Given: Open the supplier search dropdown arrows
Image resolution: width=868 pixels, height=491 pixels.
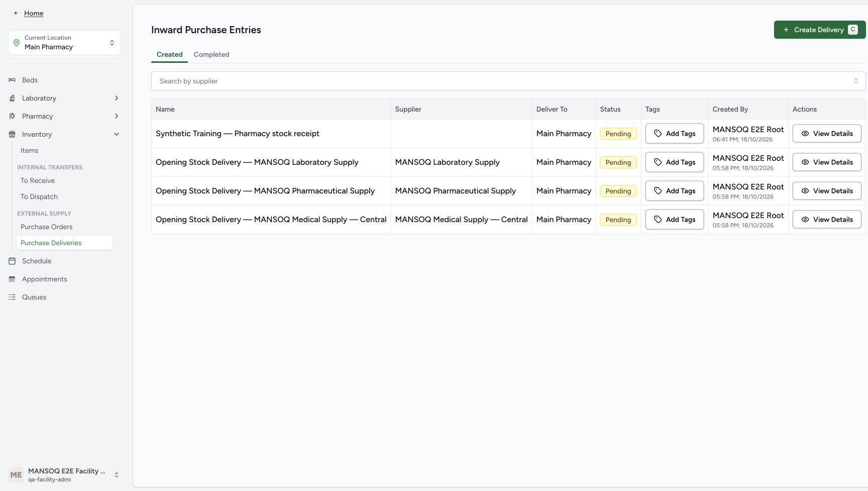Looking at the screenshot, I should (x=856, y=81).
